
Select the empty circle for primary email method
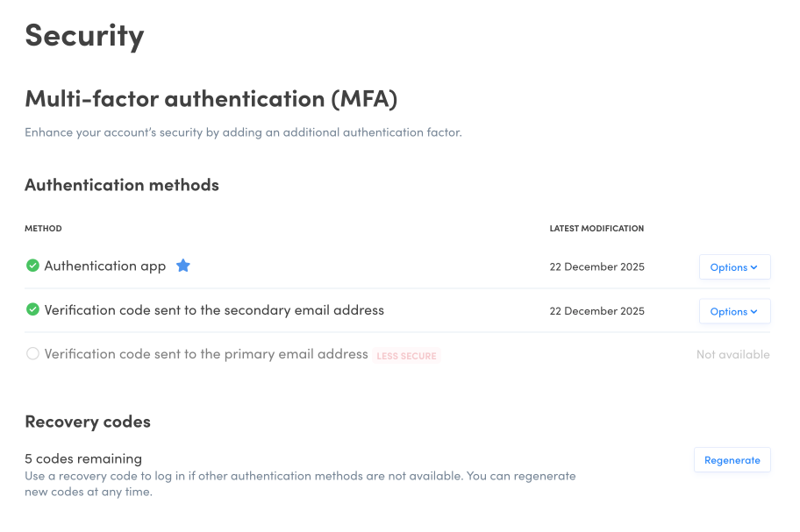click(32, 354)
